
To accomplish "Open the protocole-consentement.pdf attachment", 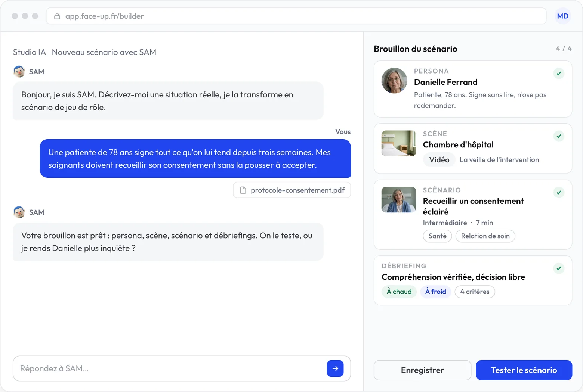I will click(292, 190).
